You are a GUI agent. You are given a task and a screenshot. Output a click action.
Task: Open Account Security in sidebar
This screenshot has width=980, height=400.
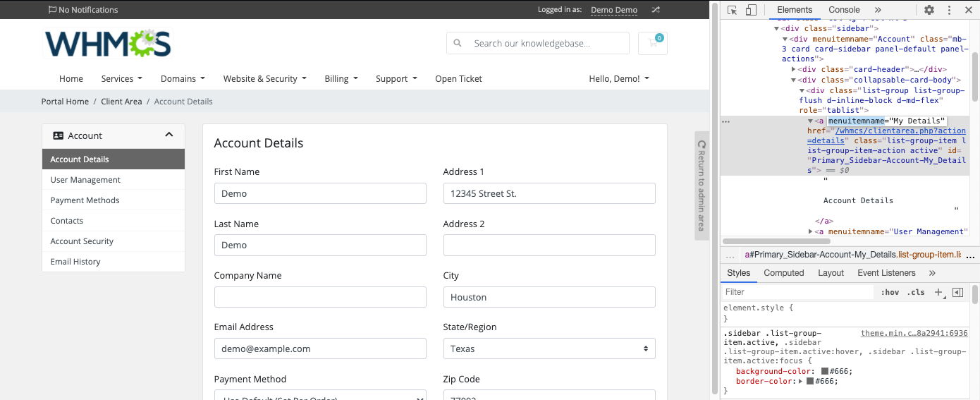pos(114,241)
